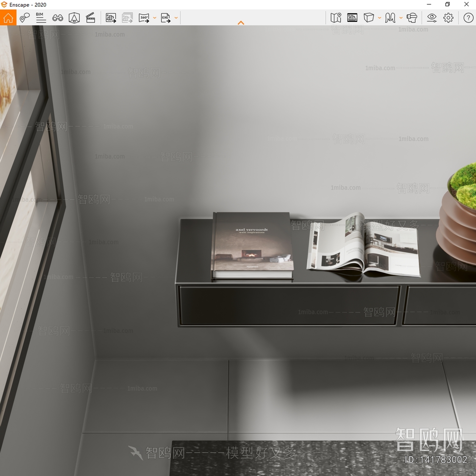Expand the projection mode dropdown arrow
The image size is (476, 476).
click(380, 18)
